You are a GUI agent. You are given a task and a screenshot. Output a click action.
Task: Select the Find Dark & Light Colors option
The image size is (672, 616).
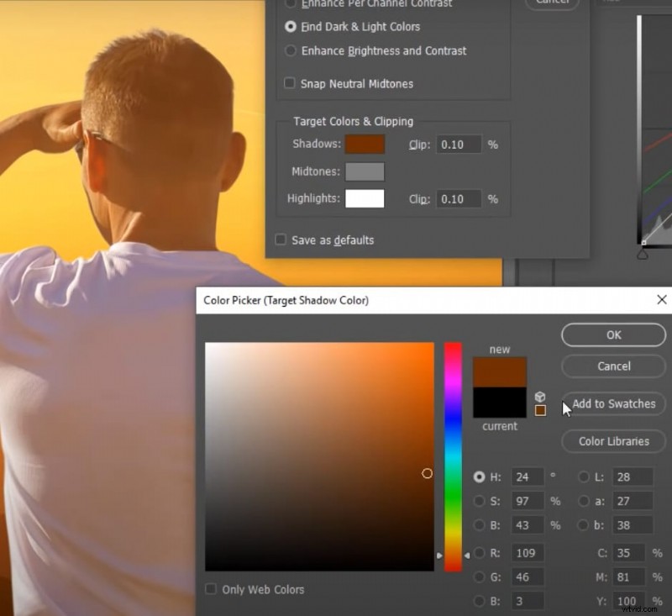pos(290,26)
